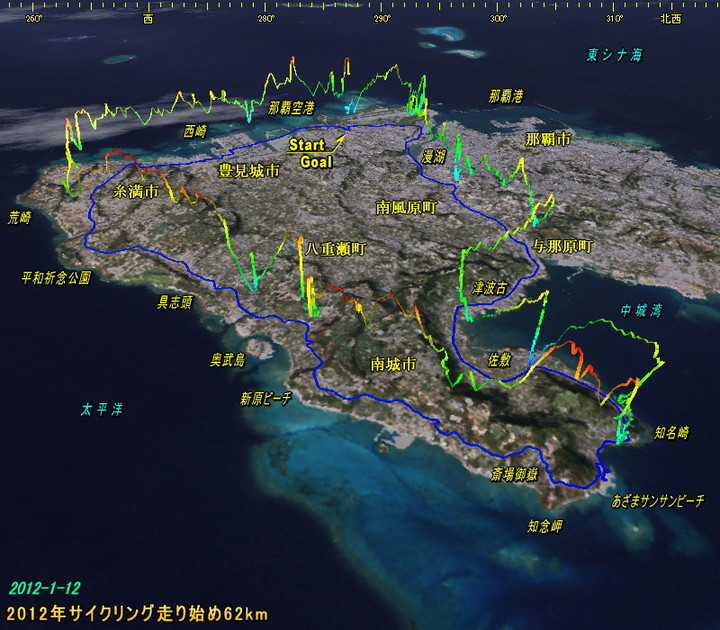Click the 糸満市 label
This screenshot has width=720, height=630.
click(x=136, y=191)
